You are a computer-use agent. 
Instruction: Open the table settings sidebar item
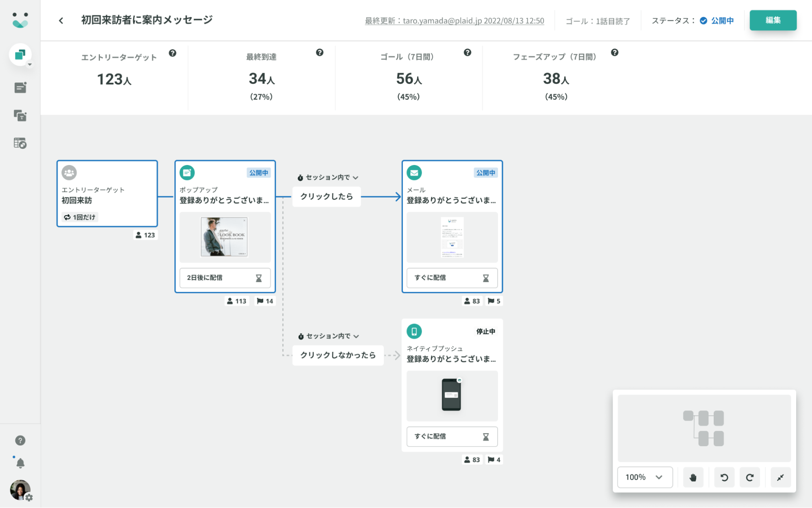point(20,143)
